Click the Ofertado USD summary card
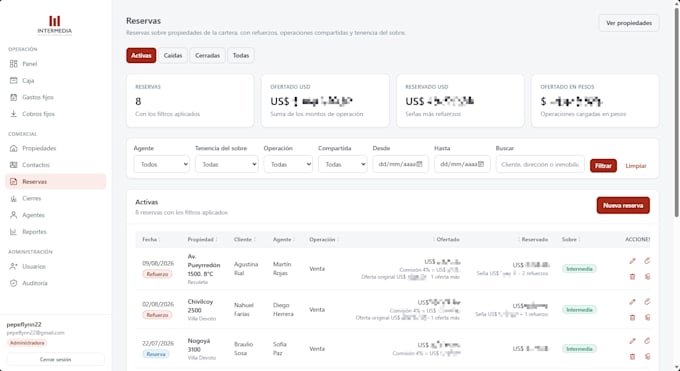Screen dimensions: 680x371 click(325, 101)
